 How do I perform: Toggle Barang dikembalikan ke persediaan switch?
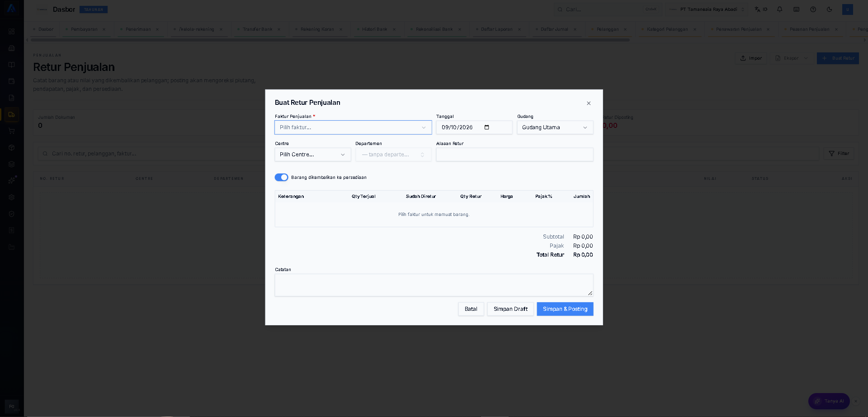point(281,178)
